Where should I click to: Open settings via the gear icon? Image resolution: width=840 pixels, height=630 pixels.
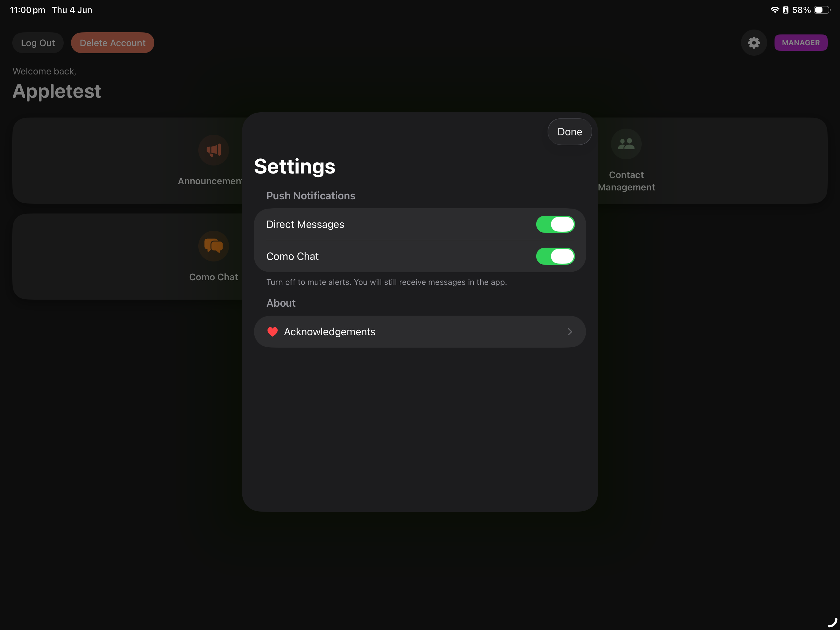click(x=753, y=42)
